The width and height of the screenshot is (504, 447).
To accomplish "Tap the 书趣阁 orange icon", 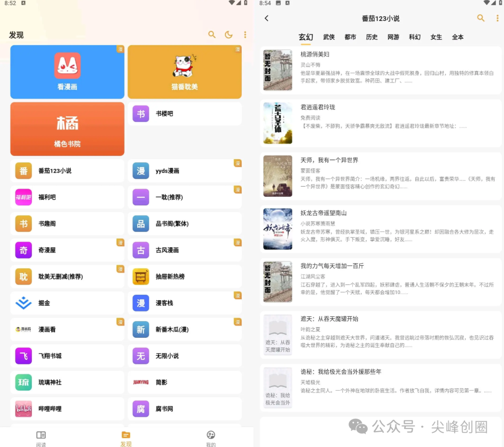I will coord(23,223).
